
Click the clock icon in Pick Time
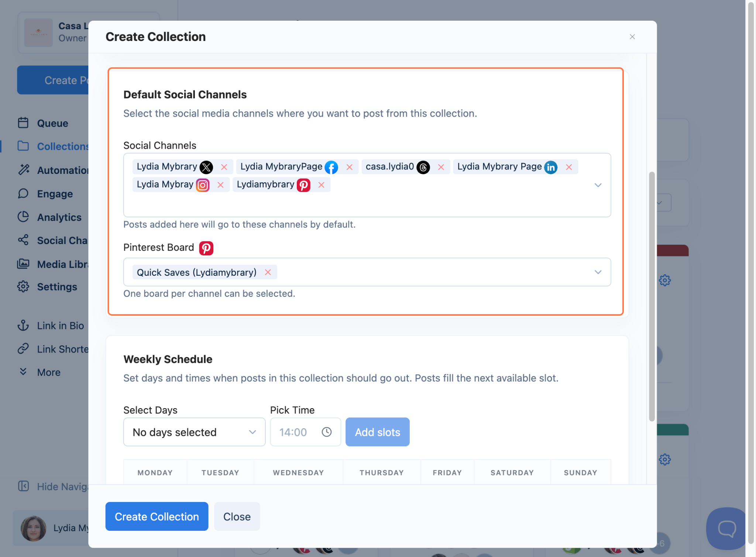click(x=326, y=432)
